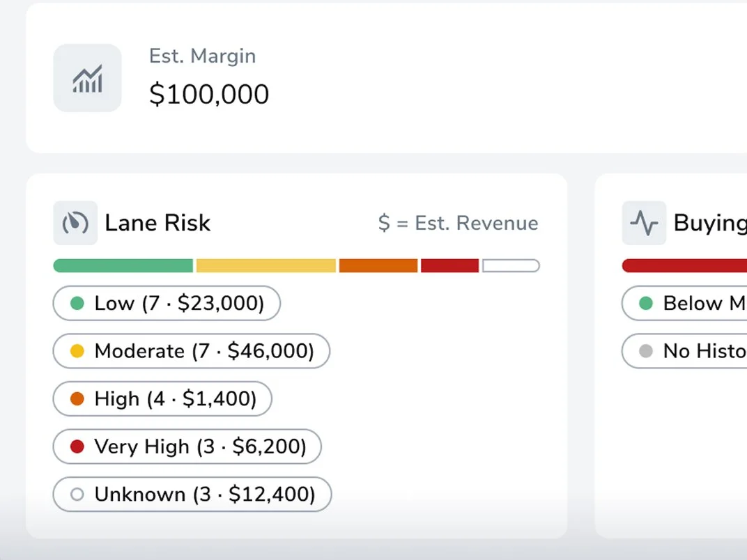The height and width of the screenshot is (560, 747).
Task: Select the Unknown (3 · $12,400) pill
Action: 192,495
